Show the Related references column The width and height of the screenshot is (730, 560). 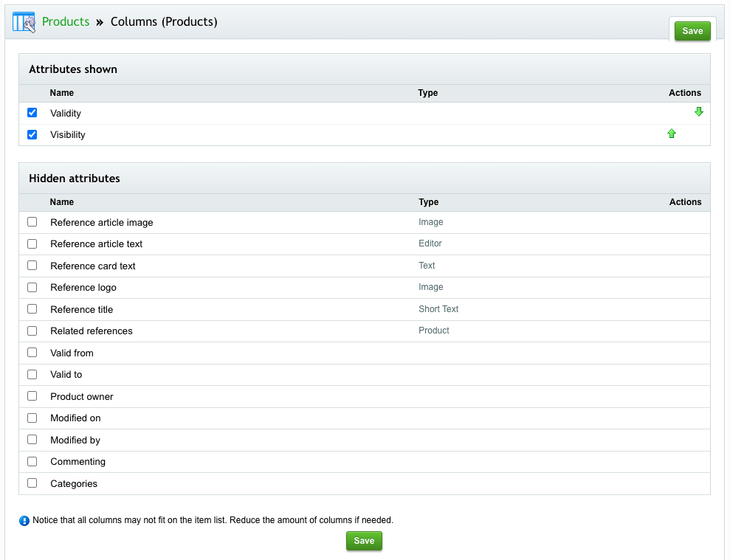point(32,331)
